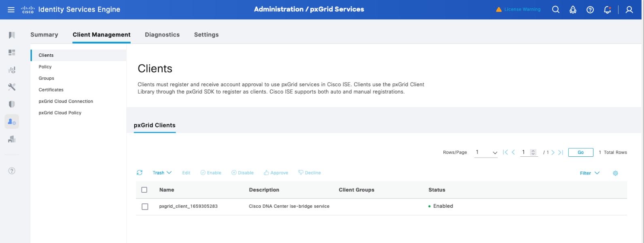
Task: Go to the previous page arrow
Action: 513,152
